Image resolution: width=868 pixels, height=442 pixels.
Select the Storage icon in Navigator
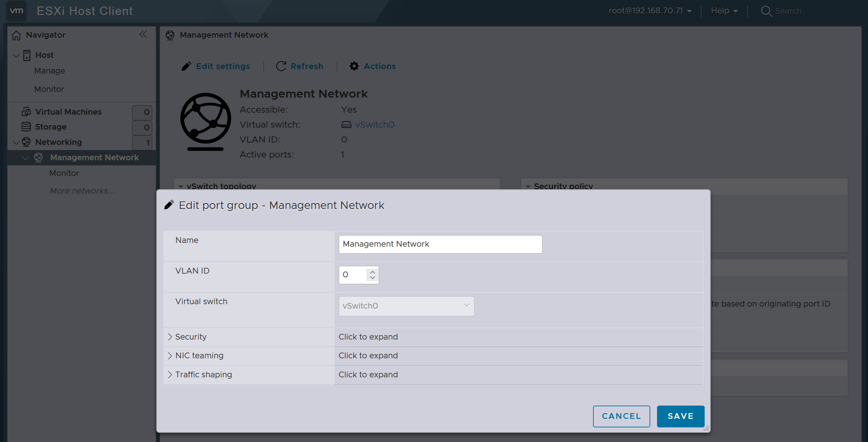pyautogui.click(x=27, y=127)
